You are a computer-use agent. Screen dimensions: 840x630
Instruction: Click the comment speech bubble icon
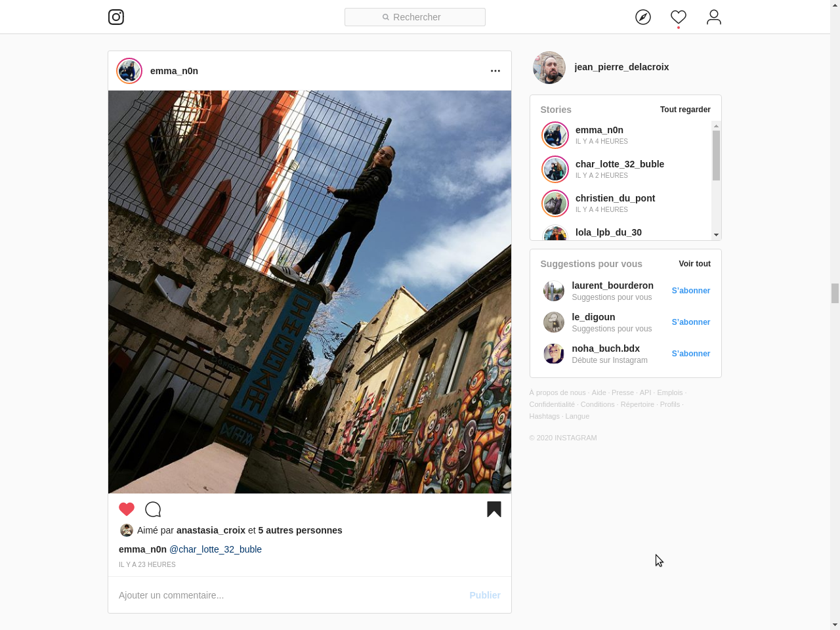tap(153, 509)
